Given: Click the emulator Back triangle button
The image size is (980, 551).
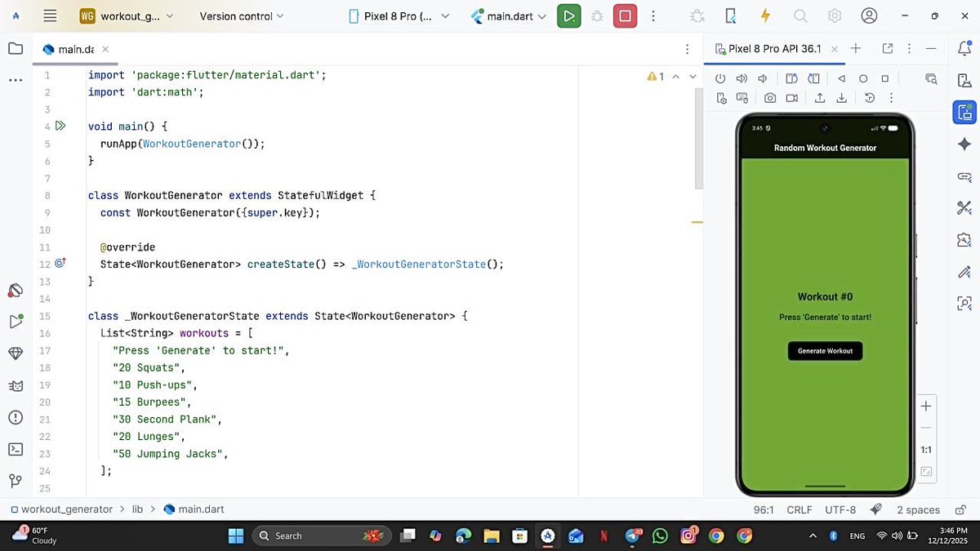Looking at the screenshot, I should (841, 78).
